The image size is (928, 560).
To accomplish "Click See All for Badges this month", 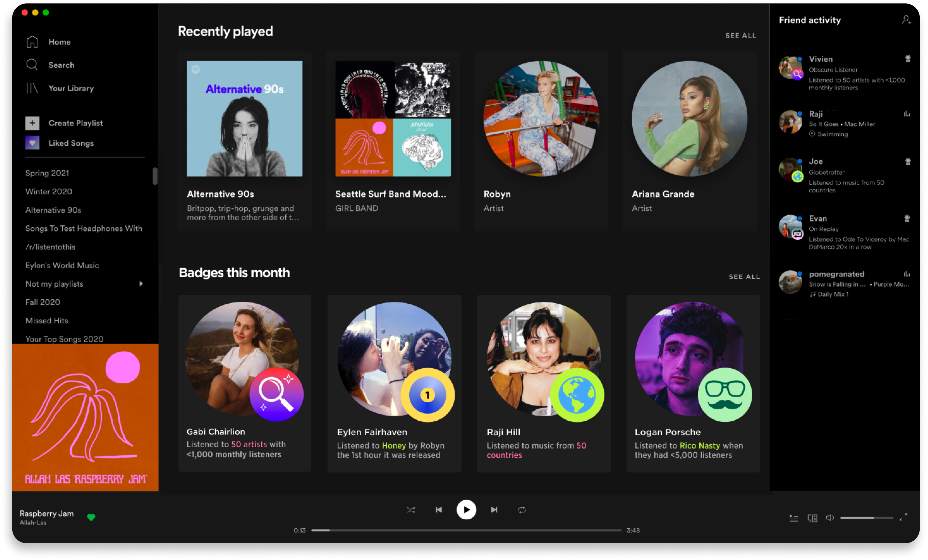I will (744, 277).
